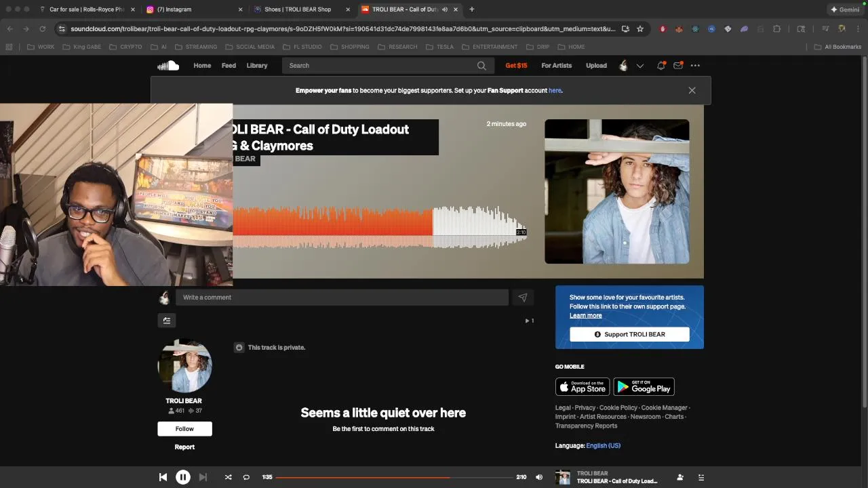Open the SOCIAL MEDIA bookmarks folder
The width and height of the screenshot is (868, 488).
coord(250,47)
